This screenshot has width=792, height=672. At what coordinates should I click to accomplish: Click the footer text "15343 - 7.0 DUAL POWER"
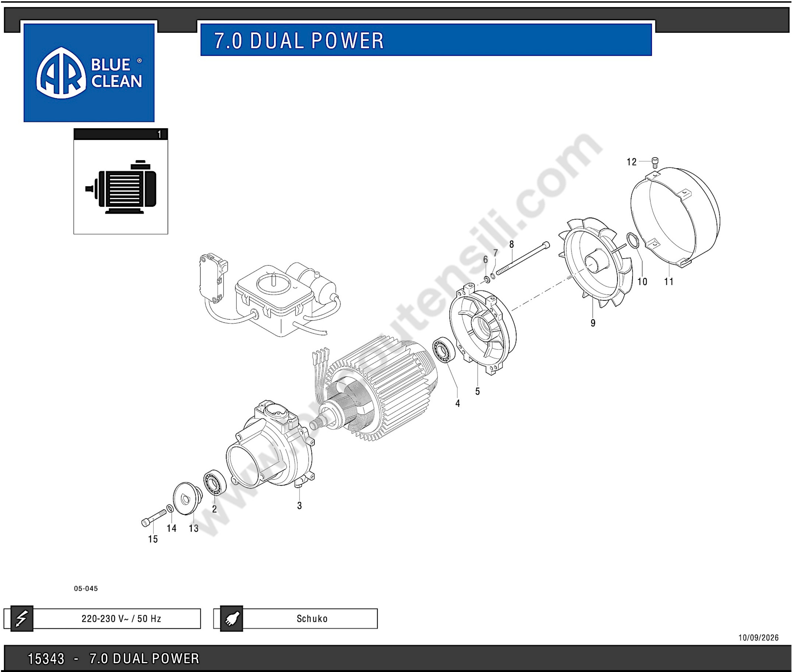(114, 658)
